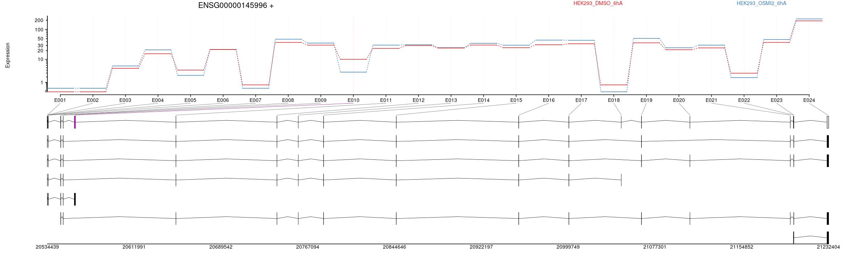Image resolution: width=868 pixels, height=253 pixels.
Task: Click genomic coordinate 20611991
Action: point(134,247)
